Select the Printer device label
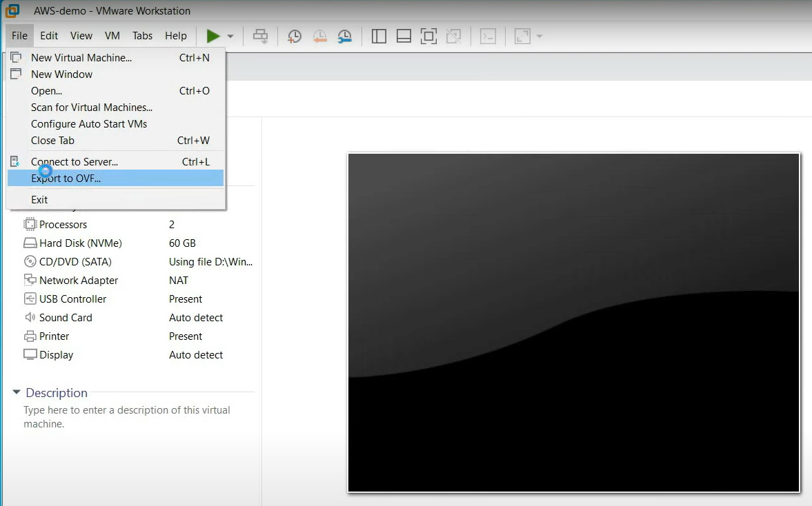812x506 pixels. point(55,336)
